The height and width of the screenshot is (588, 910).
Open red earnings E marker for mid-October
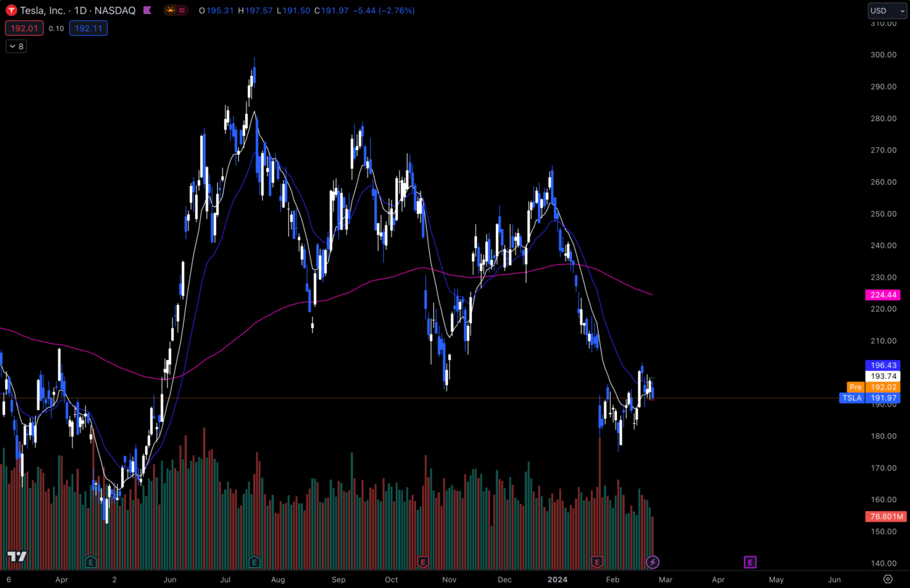pyautogui.click(x=423, y=562)
